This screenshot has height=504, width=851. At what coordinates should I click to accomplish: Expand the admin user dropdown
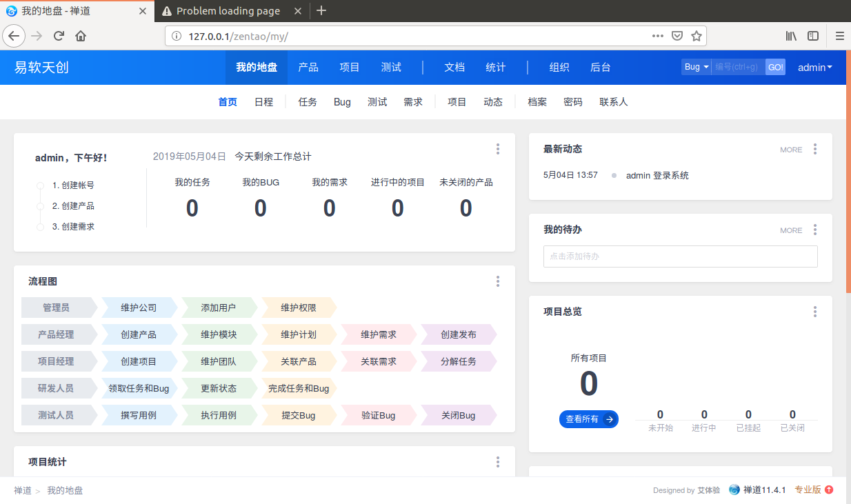pyautogui.click(x=814, y=68)
